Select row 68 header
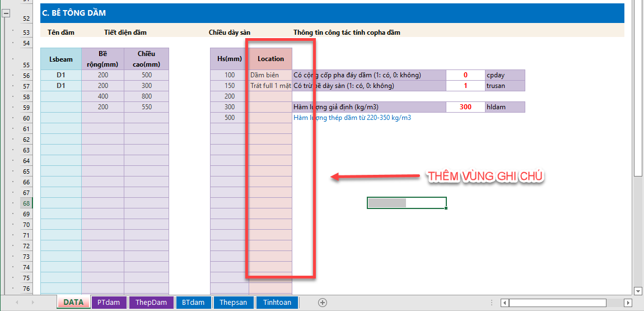Viewport: 644px width, 311px height. point(26,203)
